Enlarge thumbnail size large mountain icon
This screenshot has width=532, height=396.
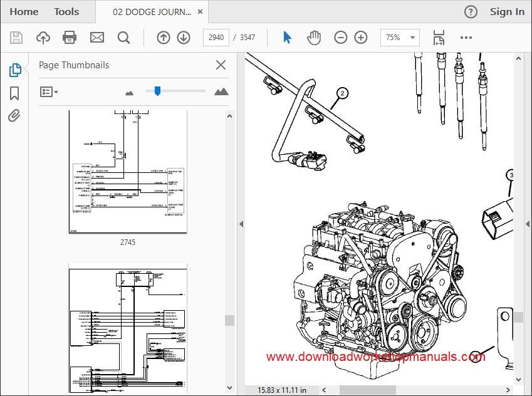pos(221,91)
